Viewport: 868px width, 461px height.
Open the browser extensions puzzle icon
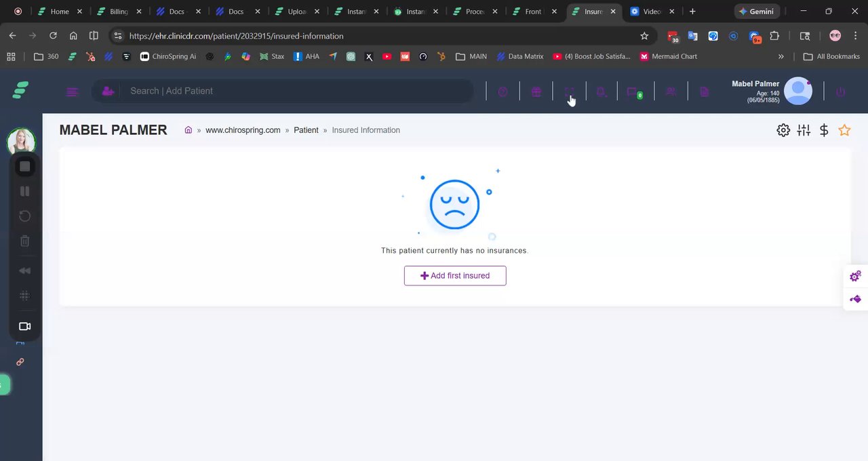[x=774, y=36]
